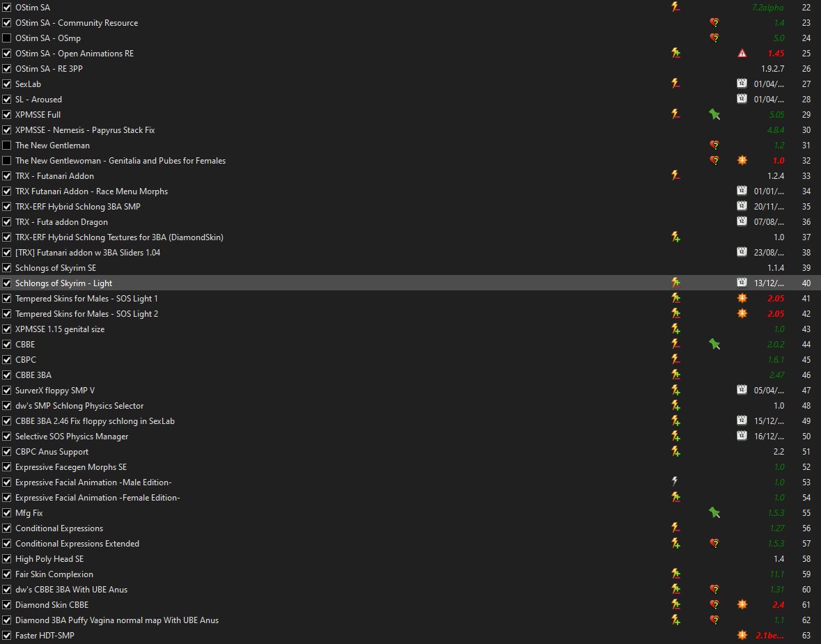Viewport: 821px width, 644px height.
Task: Uncheck the XPMSSE Full mod
Action: coord(7,115)
